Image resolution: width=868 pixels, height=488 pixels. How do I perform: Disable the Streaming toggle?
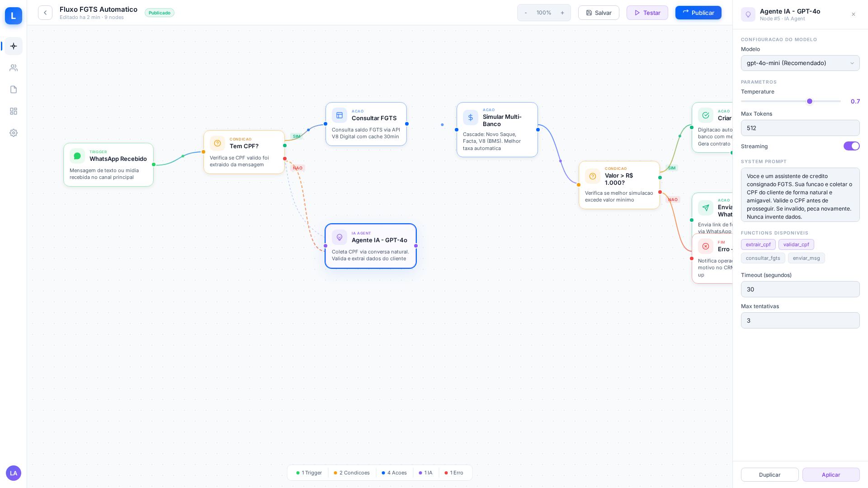click(x=851, y=146)
